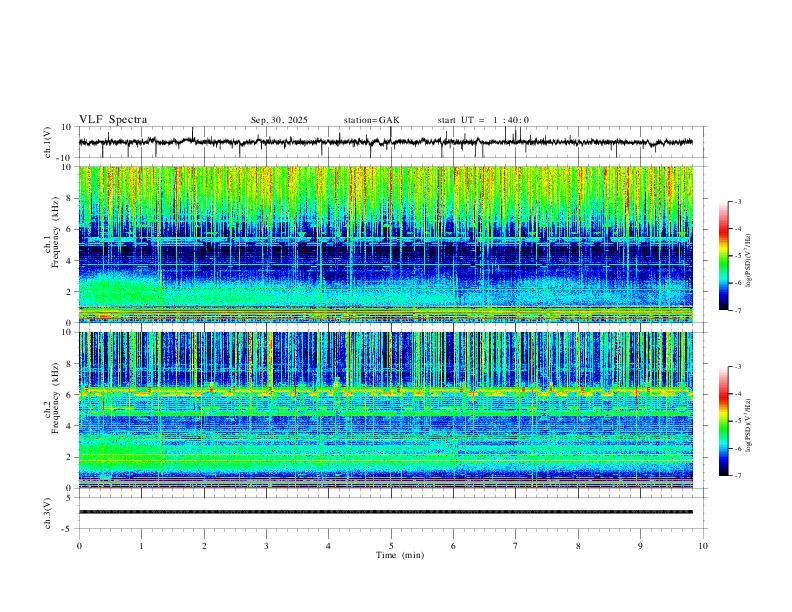Click the '-3' tick on ch.1 colorbar

click(x=738, y=201)
